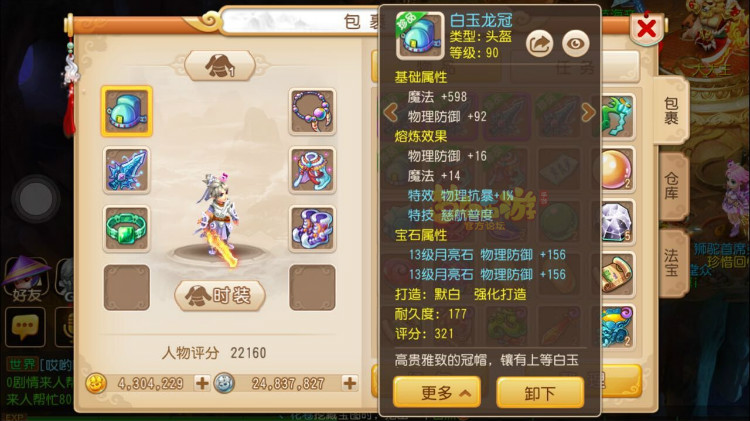Expand the 更多 more options button
Viewport: 750px width, 421px height.
point(437,393)
